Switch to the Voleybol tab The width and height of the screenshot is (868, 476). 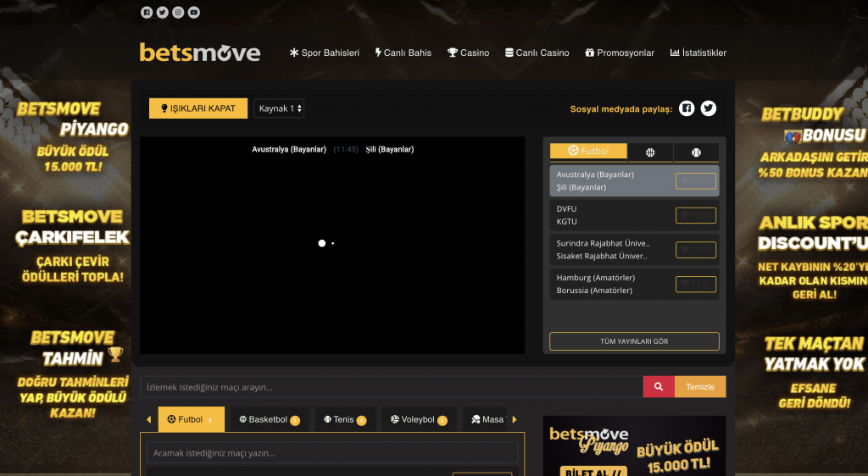point(418,419)
